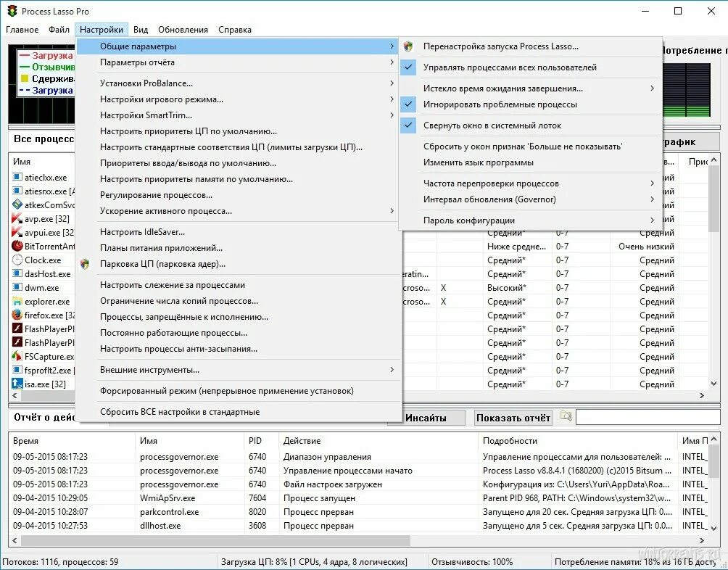Open the Главное menu
The width and height of the screenshot is (728, 570).
(22, 30)
